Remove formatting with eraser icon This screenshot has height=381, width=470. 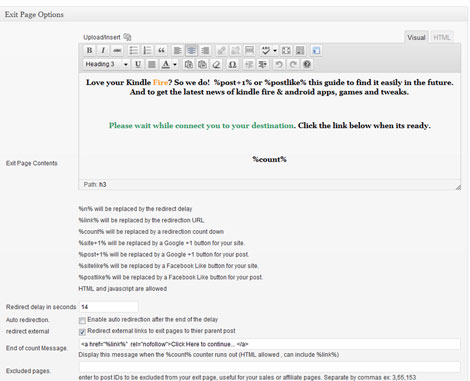pos(216,64)
